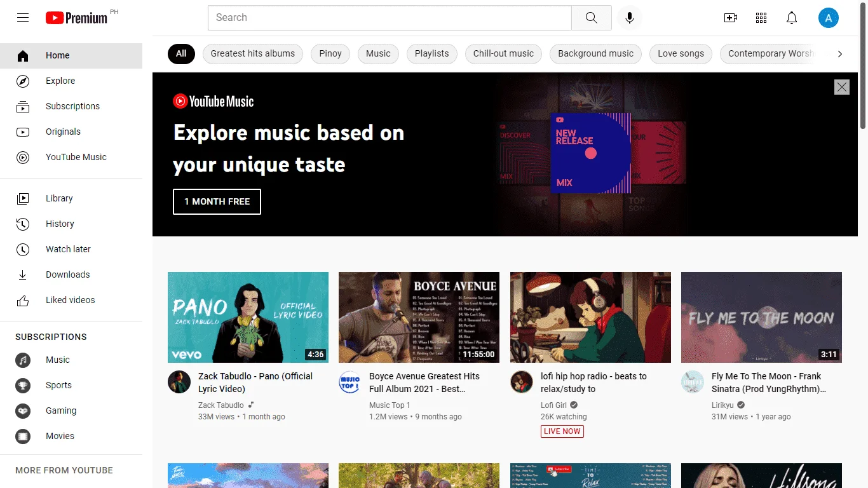This screenshot has height=488, width=868.
Task: Click the Library sidebar icon
Action: [23, 198]
